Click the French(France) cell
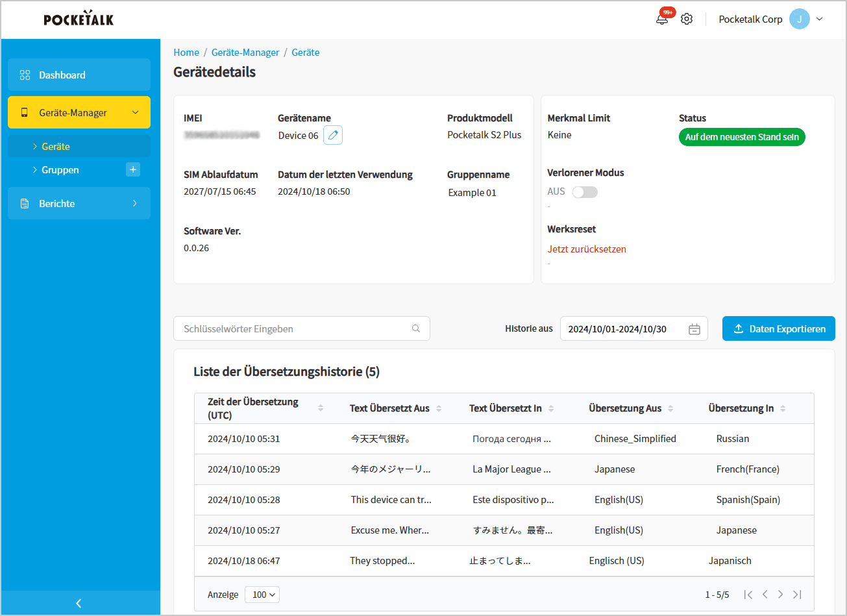Screen dimensions: 847x616 point(748,469)
